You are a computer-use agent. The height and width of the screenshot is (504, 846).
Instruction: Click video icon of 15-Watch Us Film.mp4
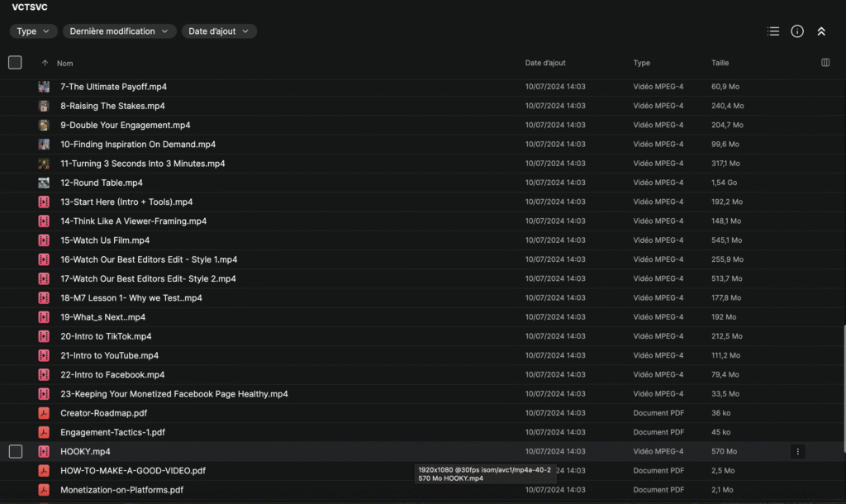click(44, 240)
